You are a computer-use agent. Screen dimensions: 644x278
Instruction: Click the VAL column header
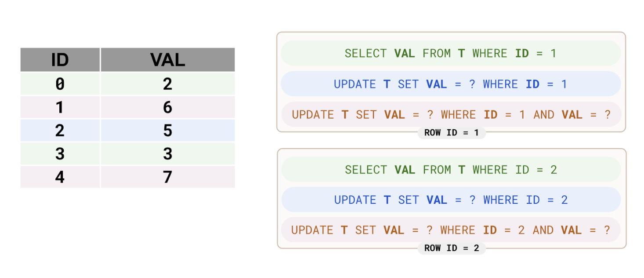coord(167,60)
